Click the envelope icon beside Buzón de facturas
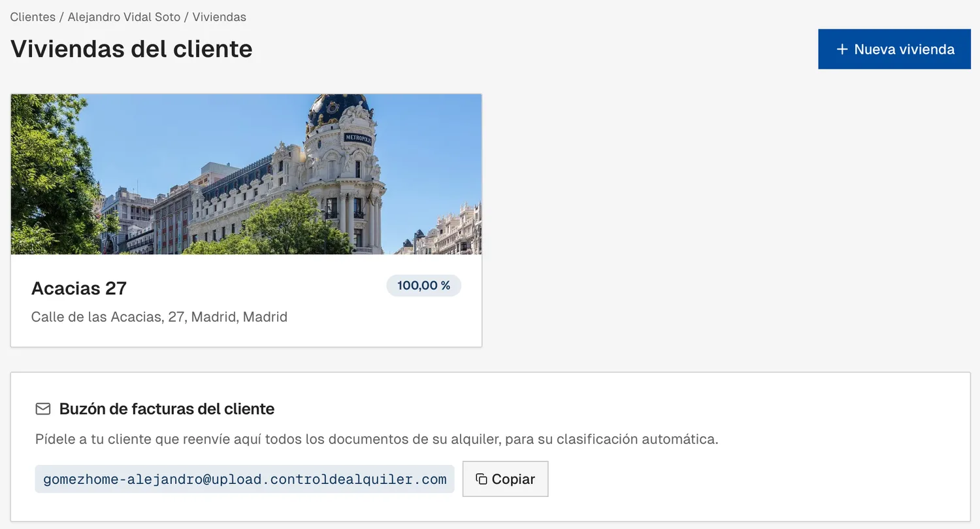980x529 pixels. (x=43, y=409)
